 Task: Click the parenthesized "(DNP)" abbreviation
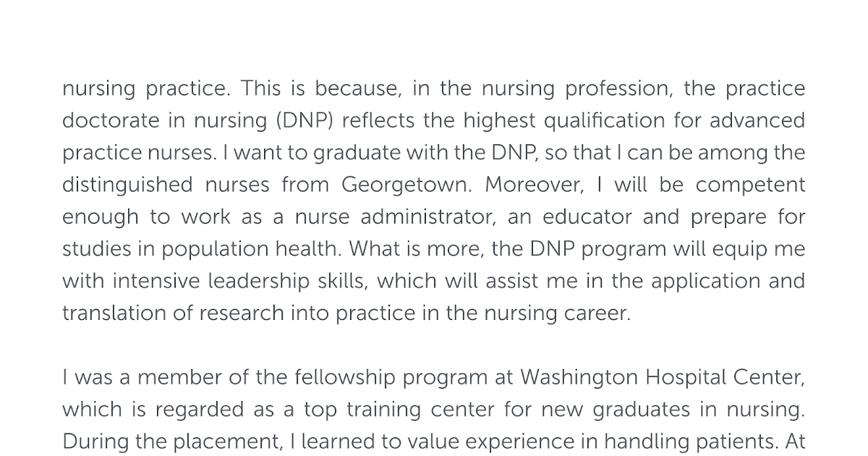[x=304, y=121]
